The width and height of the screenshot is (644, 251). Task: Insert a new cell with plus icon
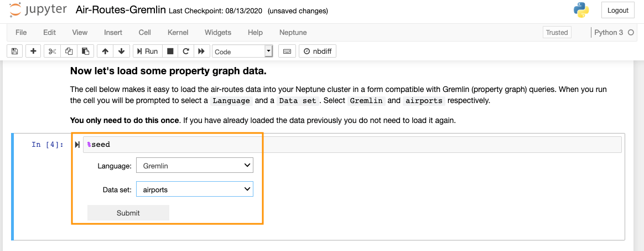tap(33, 52)
